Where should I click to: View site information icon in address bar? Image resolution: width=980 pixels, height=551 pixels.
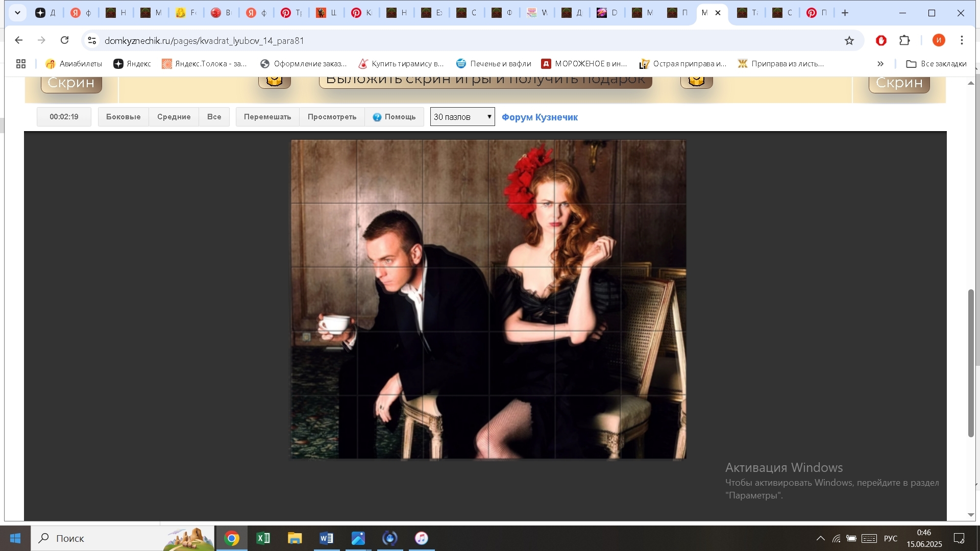[x=92, y=40]
